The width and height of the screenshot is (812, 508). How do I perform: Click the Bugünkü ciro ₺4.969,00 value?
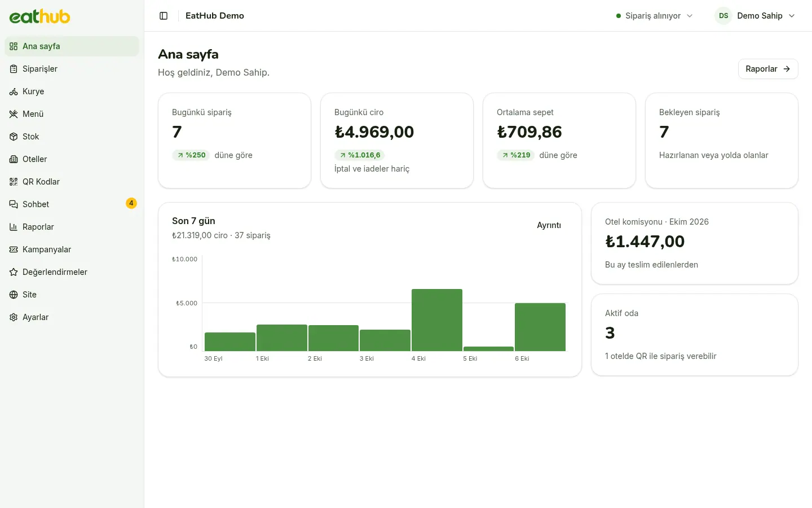[374, 132]
